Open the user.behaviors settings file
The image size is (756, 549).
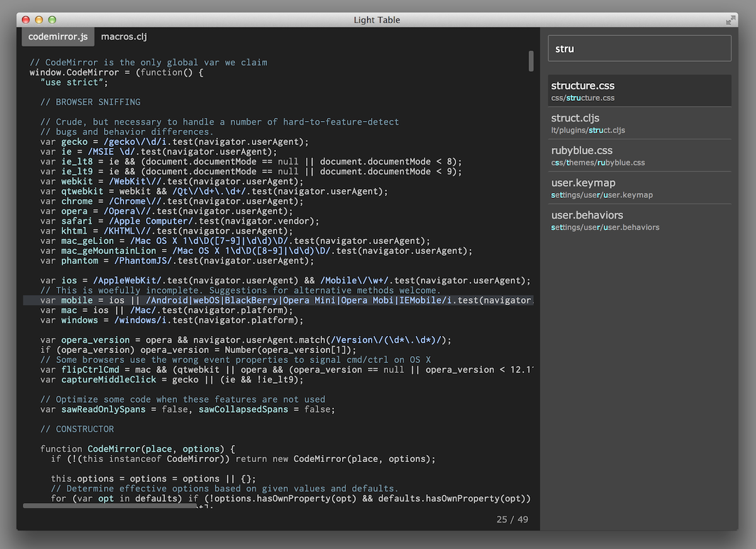(587, 215)
